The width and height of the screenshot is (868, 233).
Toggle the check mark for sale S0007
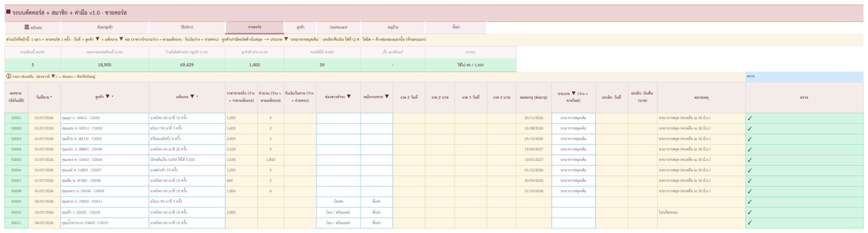(x=750, y=180)
